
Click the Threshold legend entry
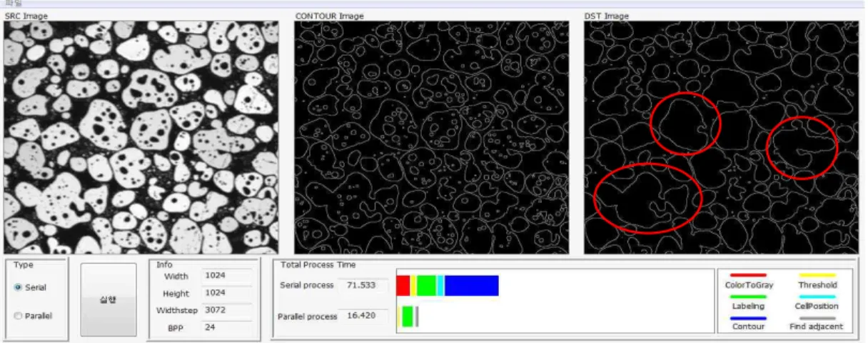[817, 281]
